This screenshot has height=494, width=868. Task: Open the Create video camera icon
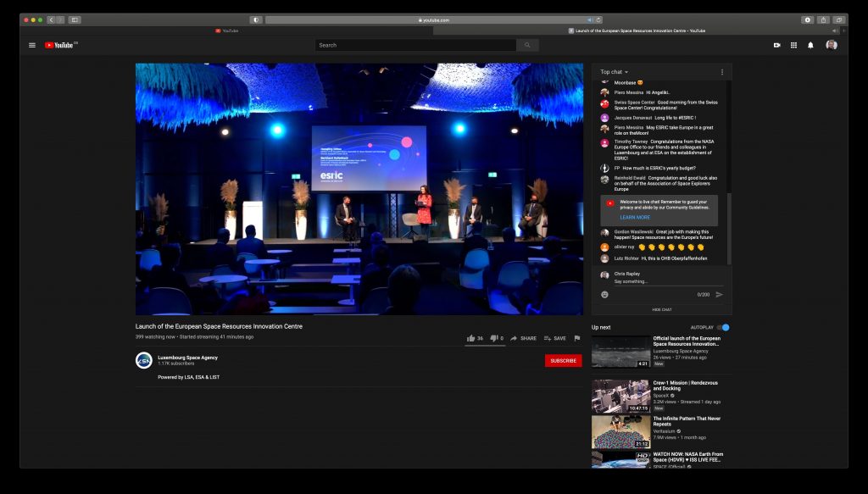point(776,46)
